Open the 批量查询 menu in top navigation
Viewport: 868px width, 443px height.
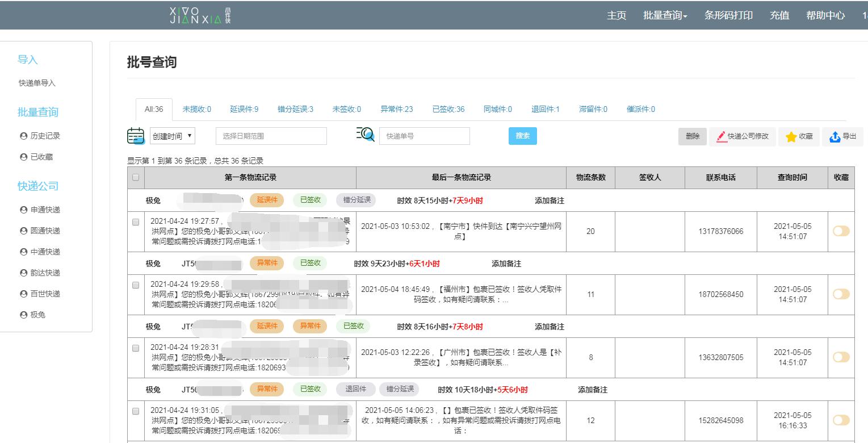665,15
